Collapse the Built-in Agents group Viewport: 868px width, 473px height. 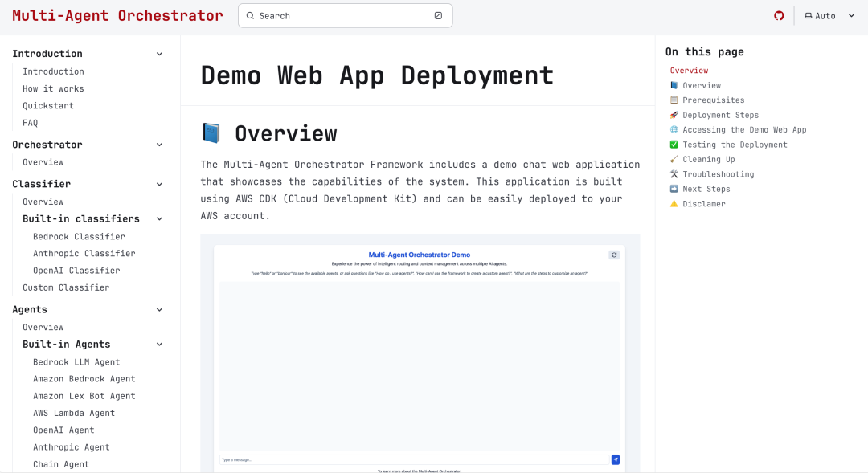coord(159,345)
